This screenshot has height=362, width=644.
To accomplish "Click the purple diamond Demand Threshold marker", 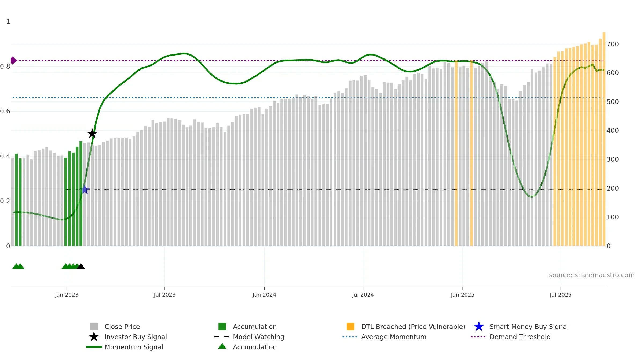I will 13,61.
